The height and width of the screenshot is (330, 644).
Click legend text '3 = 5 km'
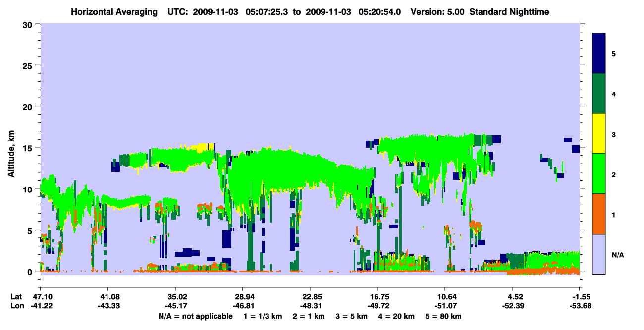coord(352,316)
